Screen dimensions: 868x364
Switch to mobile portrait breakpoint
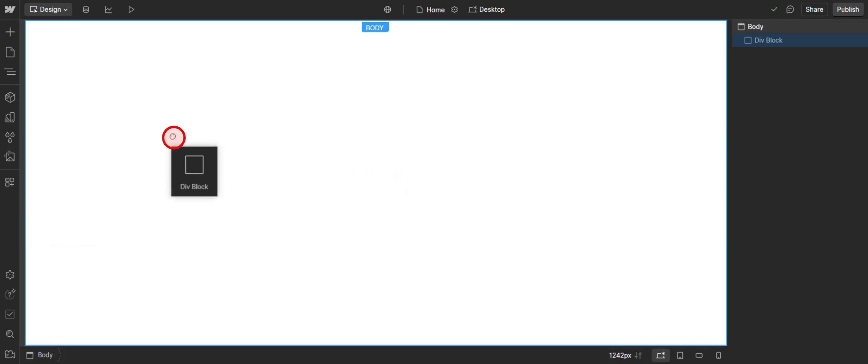tap(718, 355)
